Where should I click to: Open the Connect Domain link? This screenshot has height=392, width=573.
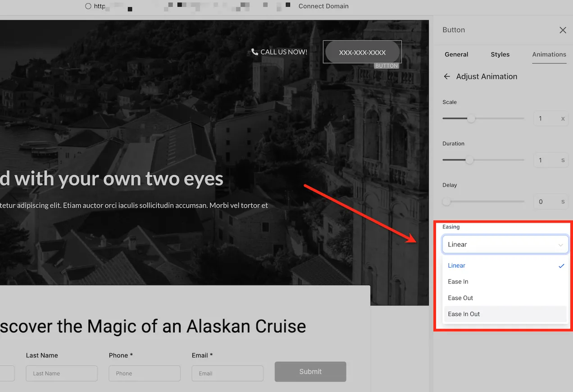pyautogui.click(x=323, y=6)
